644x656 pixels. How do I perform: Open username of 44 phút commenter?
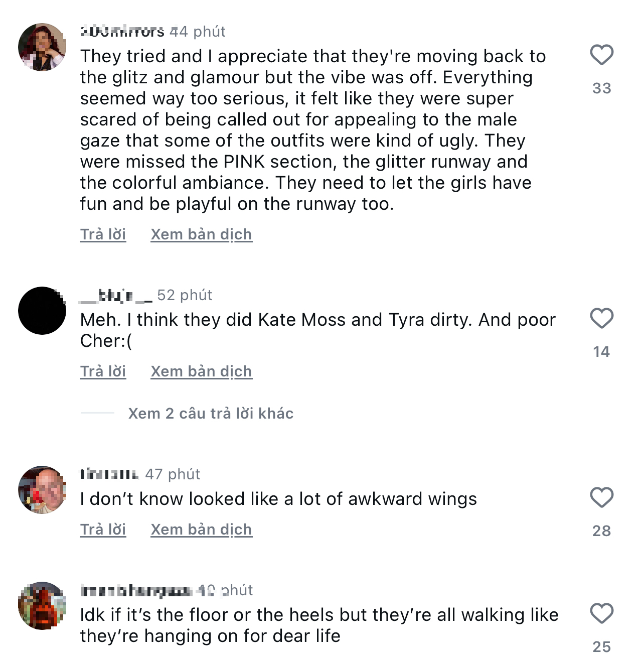coord(122,32)
